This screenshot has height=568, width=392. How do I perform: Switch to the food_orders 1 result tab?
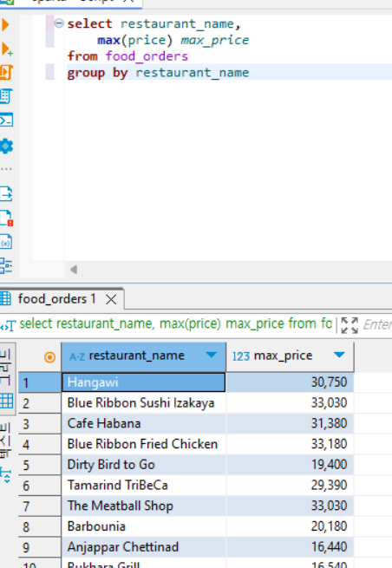point(56,299)
